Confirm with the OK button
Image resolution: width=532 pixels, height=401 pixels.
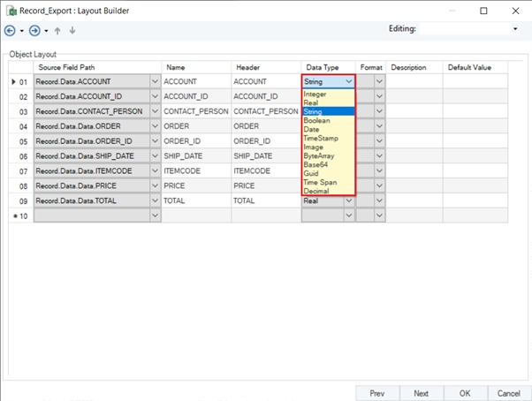(464, 393)
